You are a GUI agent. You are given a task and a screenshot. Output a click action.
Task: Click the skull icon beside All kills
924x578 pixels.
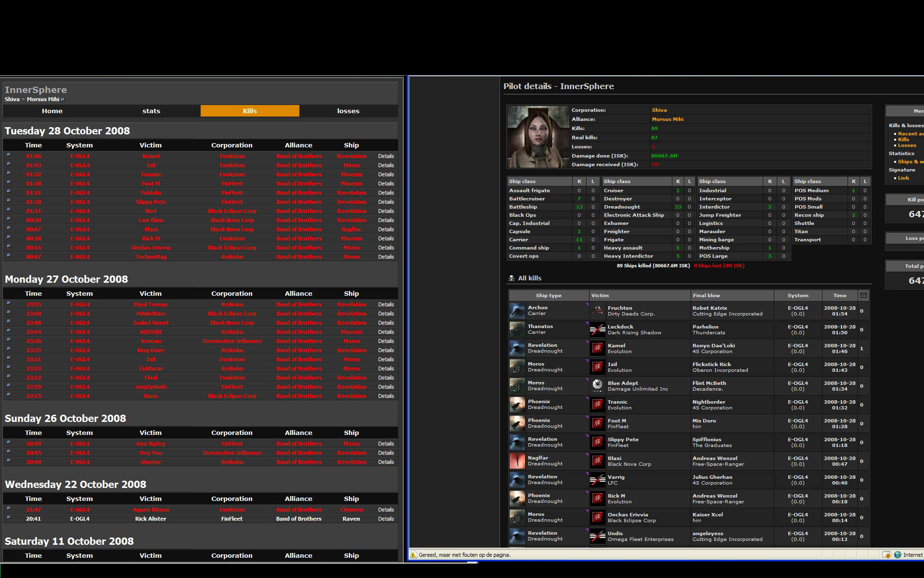[512, 278]
